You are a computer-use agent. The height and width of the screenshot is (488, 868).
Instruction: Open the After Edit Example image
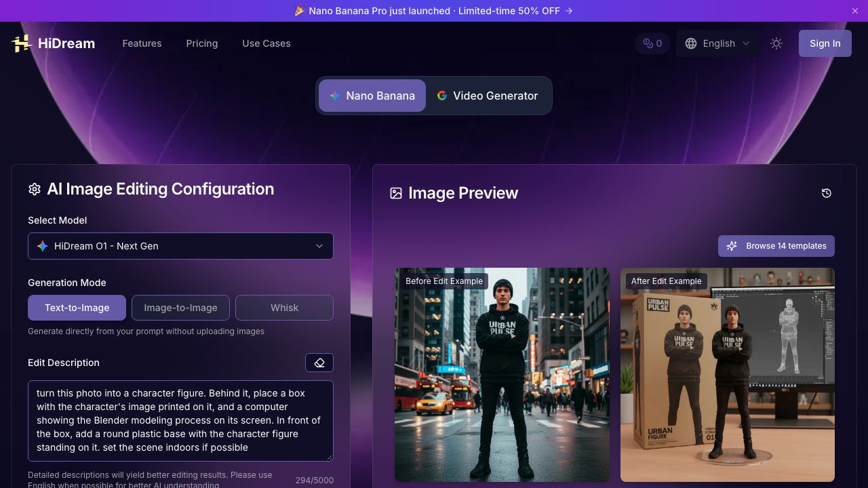727,375
